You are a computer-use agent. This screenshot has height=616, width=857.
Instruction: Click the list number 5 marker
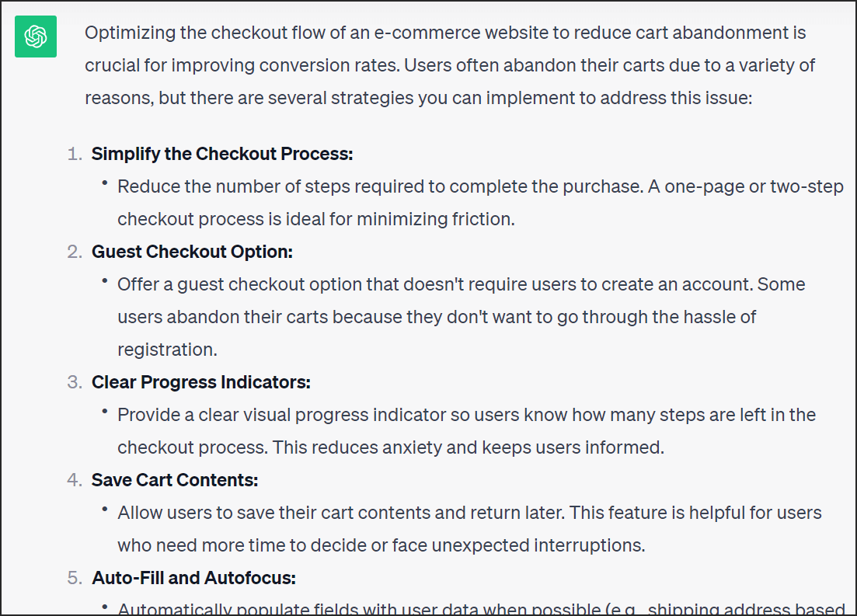tap(75, 578)
